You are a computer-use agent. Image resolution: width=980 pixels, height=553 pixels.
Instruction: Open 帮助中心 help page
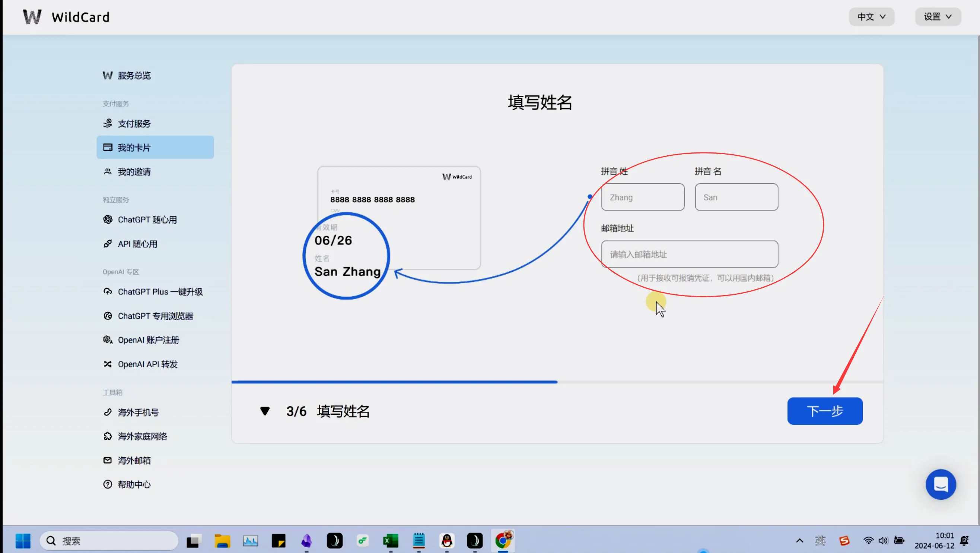134,484
